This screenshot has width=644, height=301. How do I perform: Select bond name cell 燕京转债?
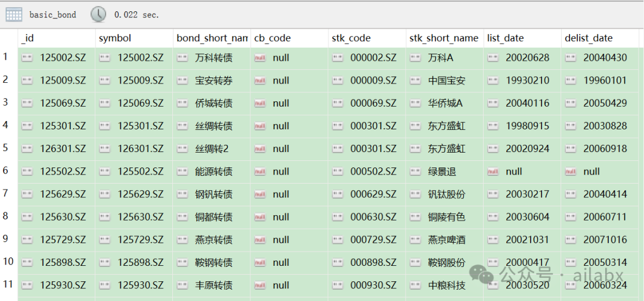click(x=212, y=240)
